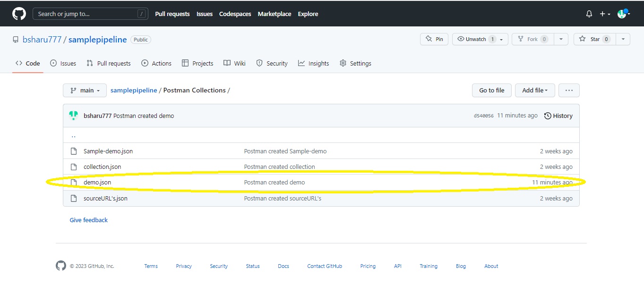Open the Blog footer link
This screenshot has width=644, height=292.
461,266
